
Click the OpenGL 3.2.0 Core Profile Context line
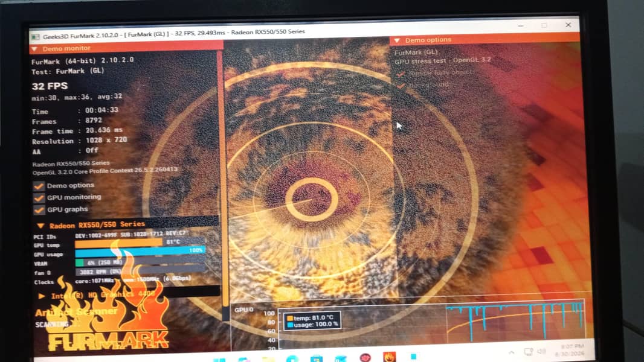[x=105, y=171]
